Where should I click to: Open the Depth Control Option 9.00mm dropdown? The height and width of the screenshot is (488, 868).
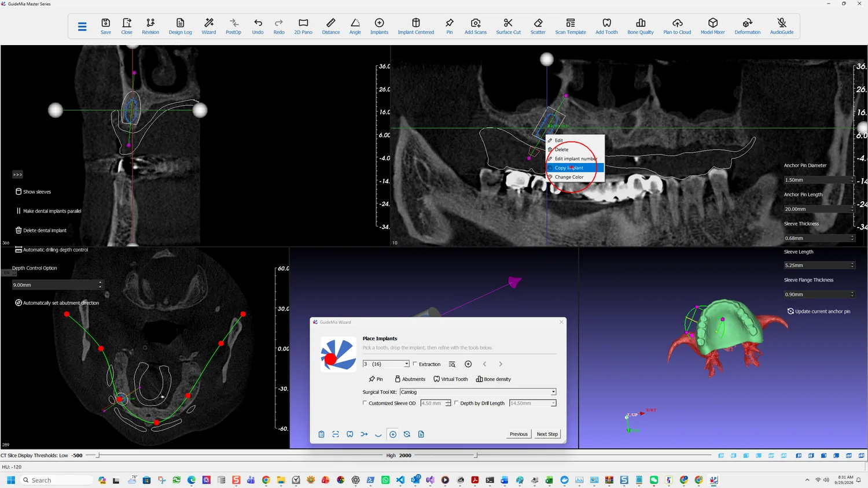[x=57, y=284]
